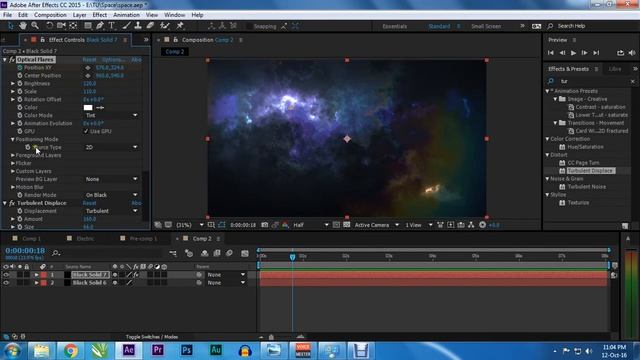640x360 pixels.
Task: Jump to first frame in Preview panel
Action: pyautogui.click(x=551, y=53)
